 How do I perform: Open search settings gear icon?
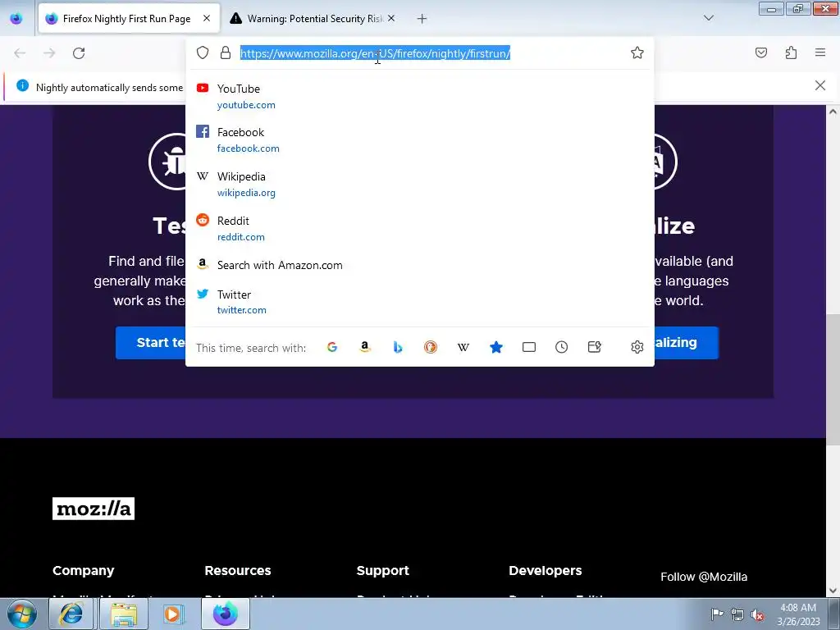pos(637,347)
